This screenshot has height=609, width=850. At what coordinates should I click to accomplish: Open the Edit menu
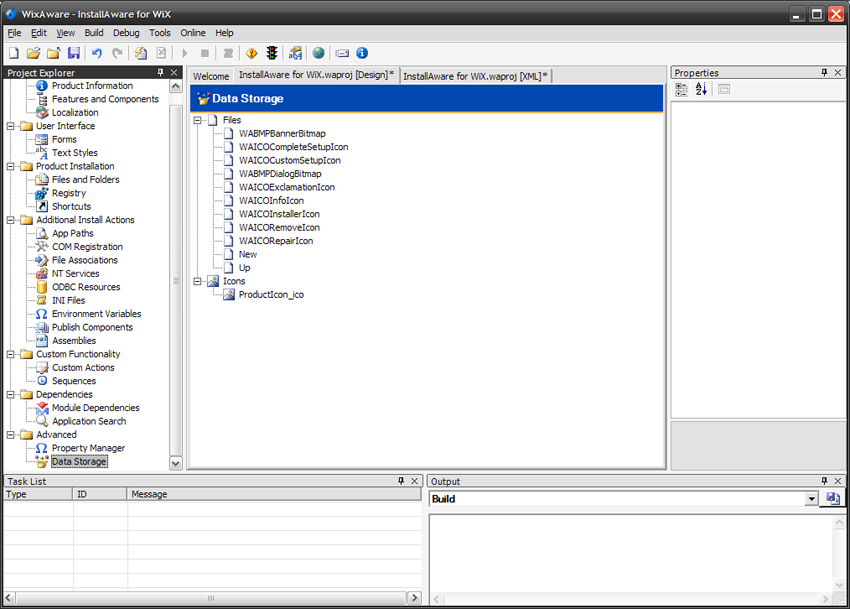coord(38,33)
